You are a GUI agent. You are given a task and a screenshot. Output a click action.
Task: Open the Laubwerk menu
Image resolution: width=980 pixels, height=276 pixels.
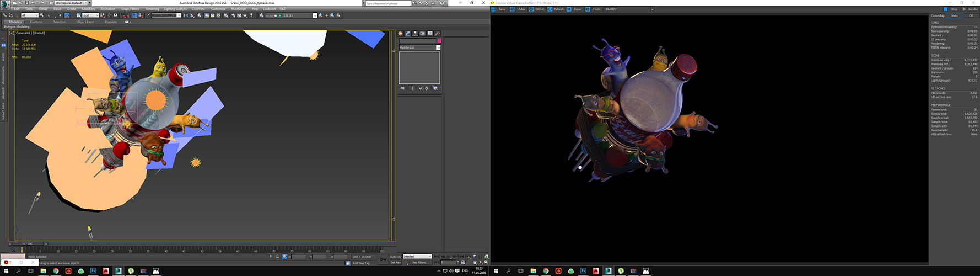click(270, 9)
